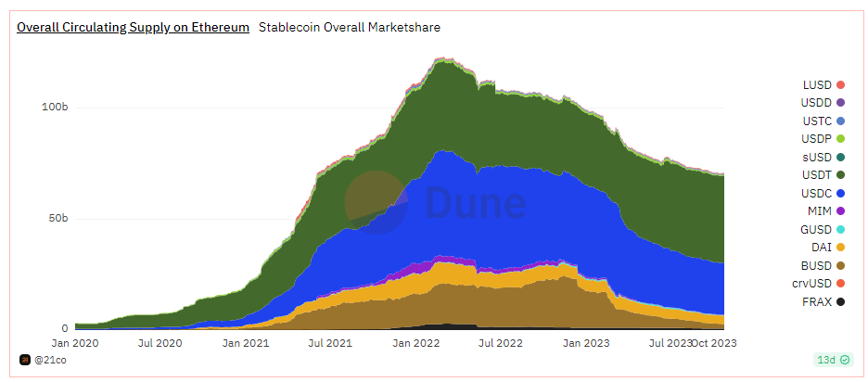Toggle the USDP legend dot
Image resolution: width=868 pixels, height=382 pixels.
click(x=840, y=139)
